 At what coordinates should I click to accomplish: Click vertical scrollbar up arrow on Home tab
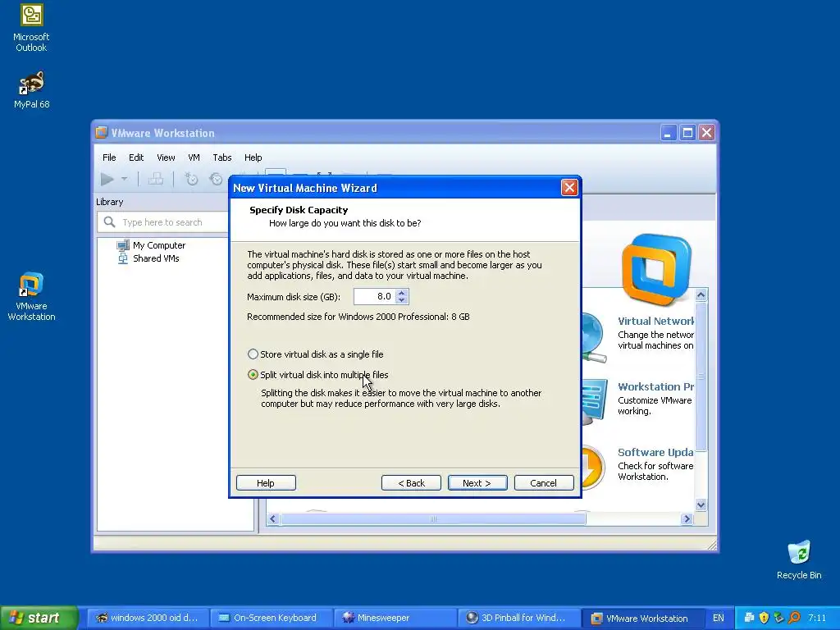click(701, 294)
